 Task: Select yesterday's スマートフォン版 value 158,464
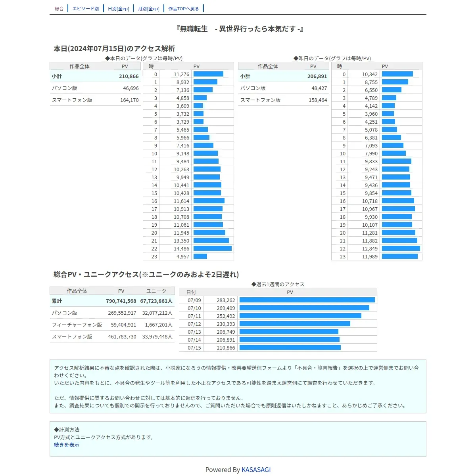[x=318, y=100]
